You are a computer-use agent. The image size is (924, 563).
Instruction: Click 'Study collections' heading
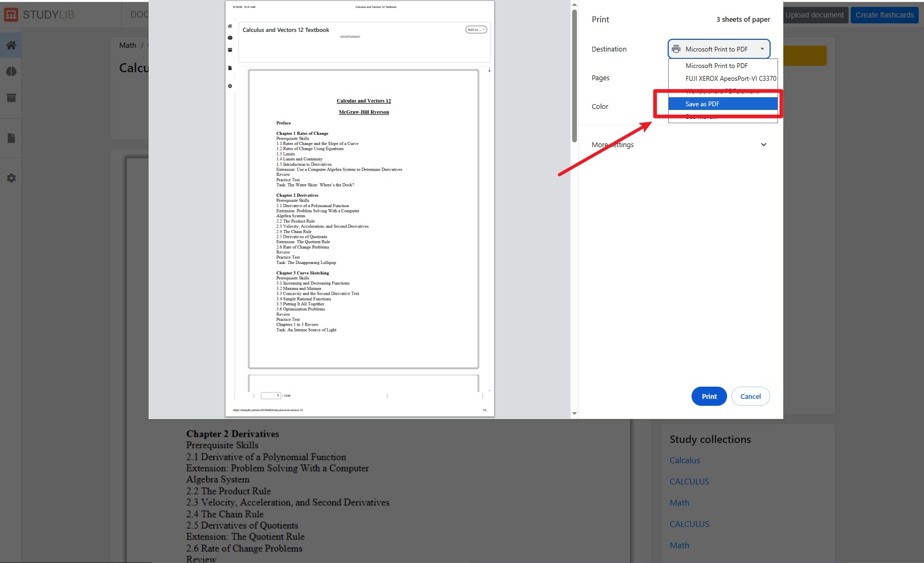(710, 439)
